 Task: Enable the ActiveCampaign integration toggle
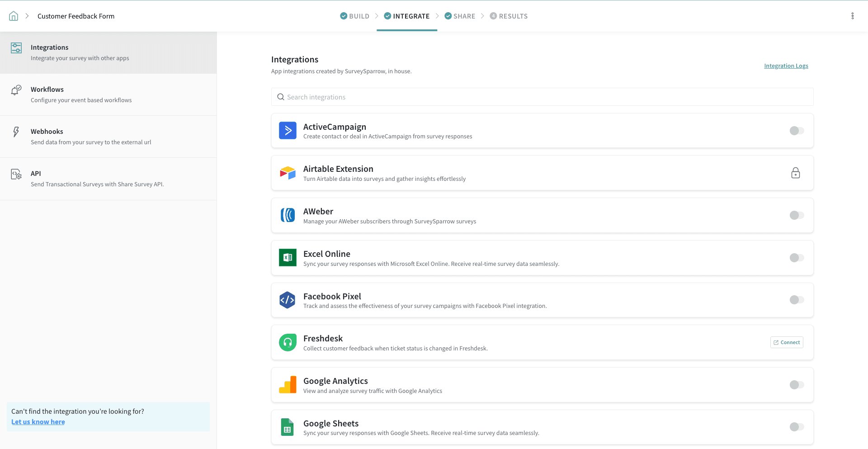796,131
